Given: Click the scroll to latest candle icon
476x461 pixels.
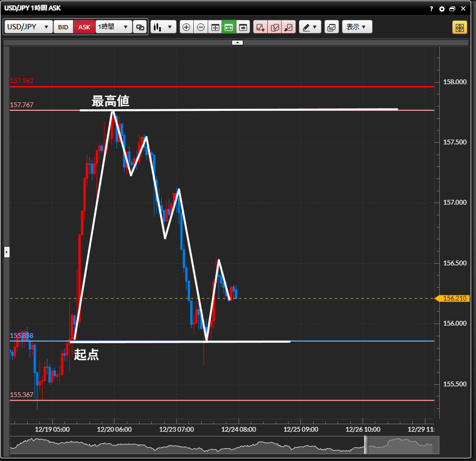Looking at the screenshot, I should pos(243,27).
